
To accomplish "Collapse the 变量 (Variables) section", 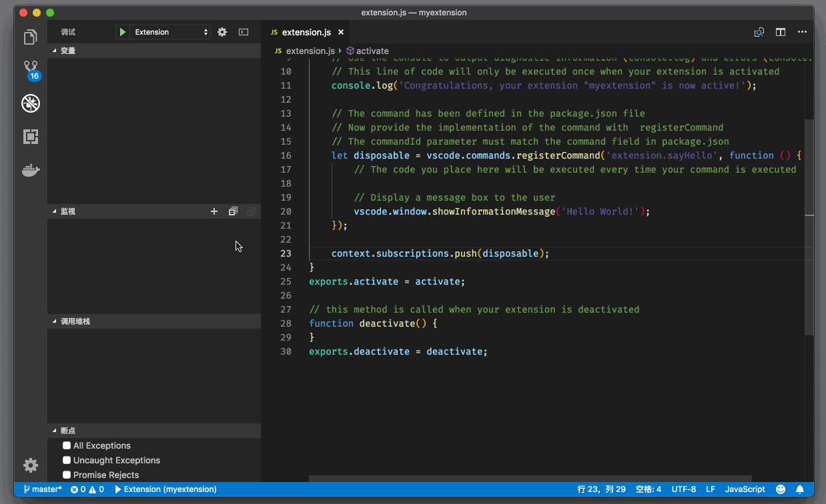I will [x=67, y=51].
